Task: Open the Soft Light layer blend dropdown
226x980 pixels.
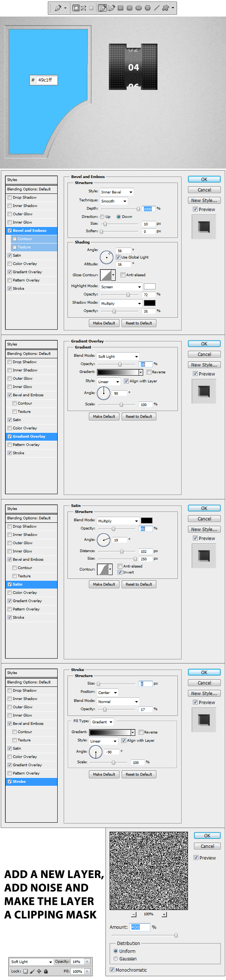Action: pos(32,961)
